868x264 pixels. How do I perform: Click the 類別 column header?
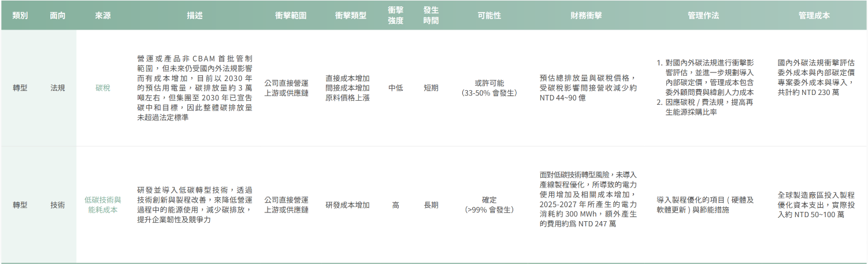[x=20, y=16]
